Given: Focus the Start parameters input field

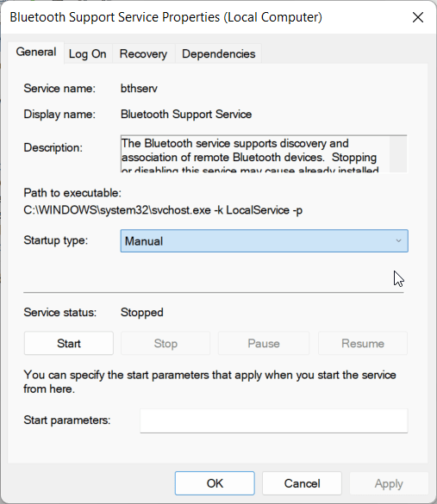Looking at the screenshot, I should (274, 420).
